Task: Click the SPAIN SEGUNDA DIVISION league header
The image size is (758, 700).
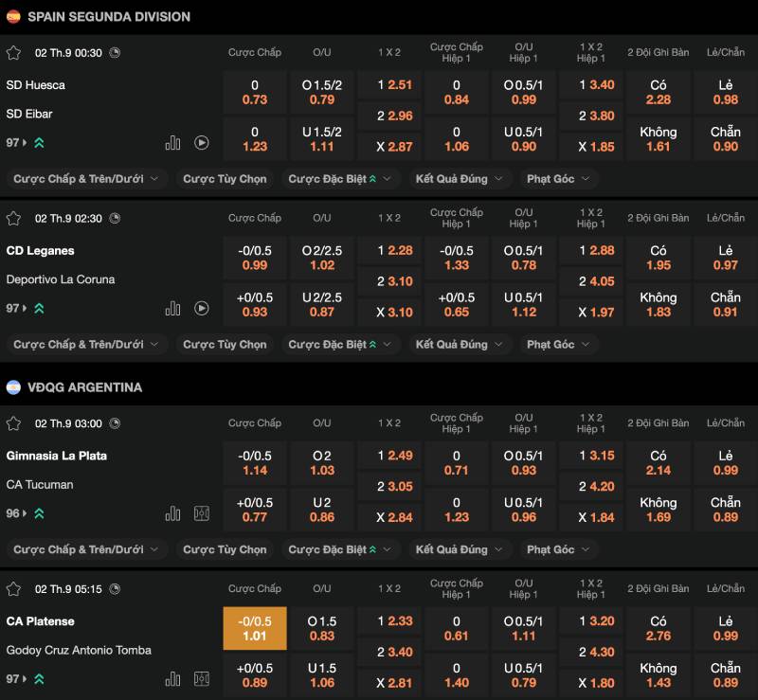Action: point(108,17)
